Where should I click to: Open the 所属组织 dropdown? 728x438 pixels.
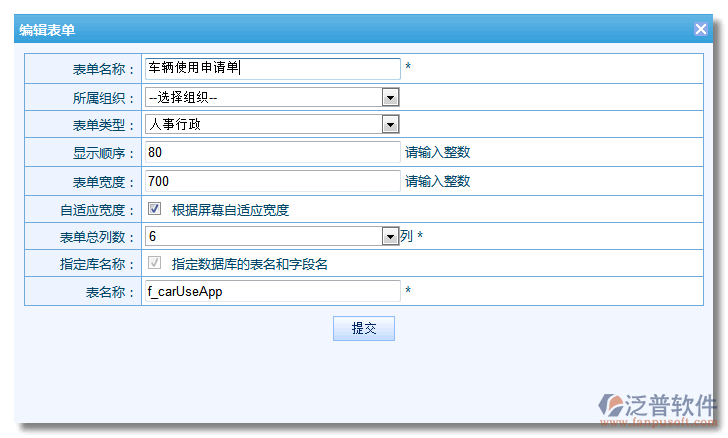tap(391, 97)
